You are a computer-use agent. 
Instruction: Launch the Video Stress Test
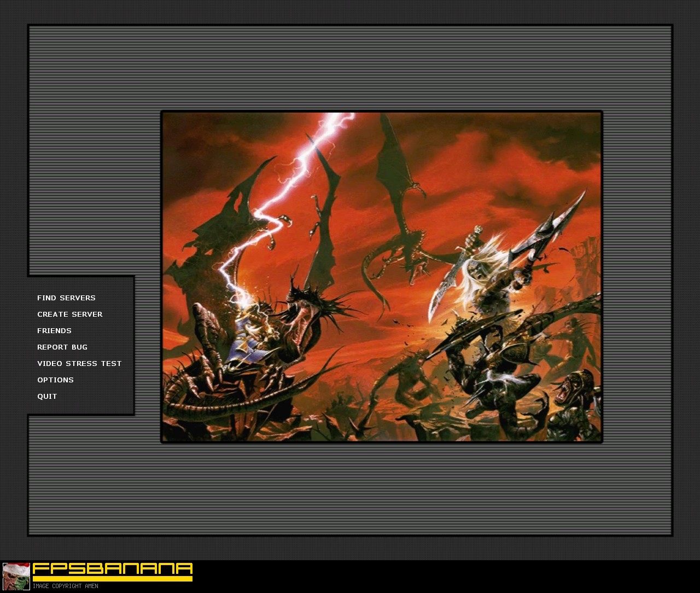[x=79, y=364]
